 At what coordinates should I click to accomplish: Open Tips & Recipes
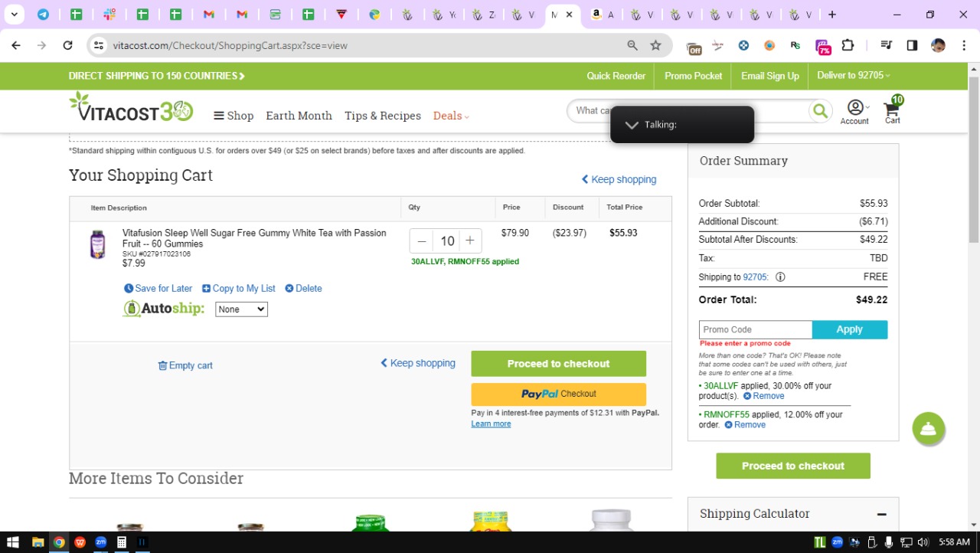click(383, 116)
